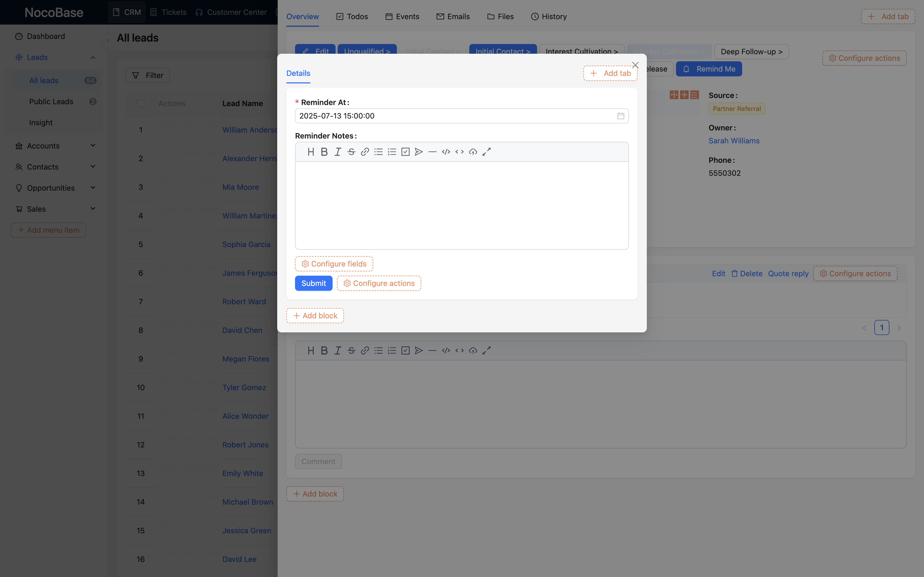Click the upload image icon in Reminder Notes toolbar
This screenshot has height=577, width=924.
pos(473,152)
